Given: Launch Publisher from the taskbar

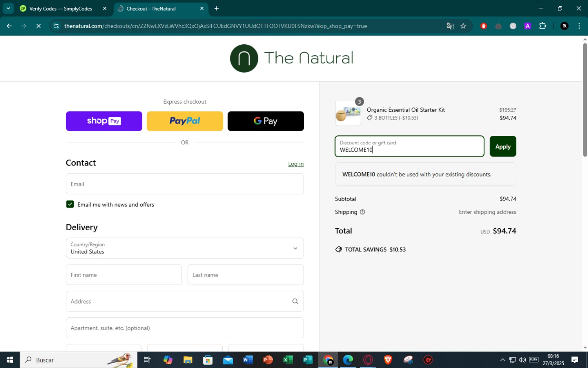Looking at the screenshot, I should 308,360.
